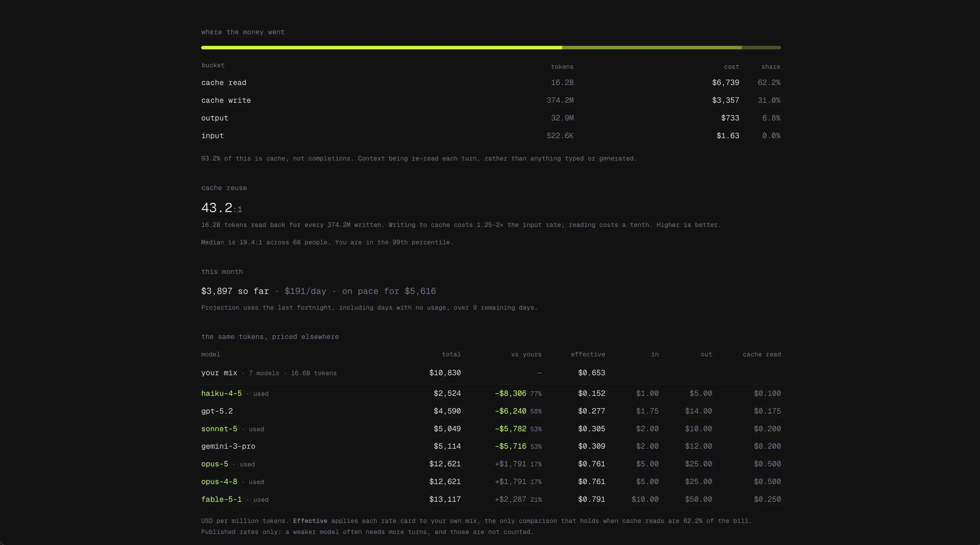Click the 62.2% share value
980x545 pixels.
click(769, 83)
